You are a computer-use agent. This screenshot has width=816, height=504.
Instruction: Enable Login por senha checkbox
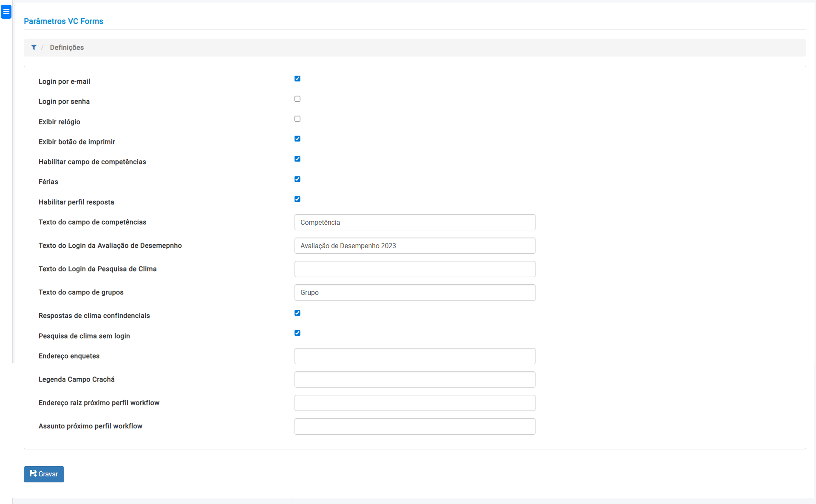[297, 99]
